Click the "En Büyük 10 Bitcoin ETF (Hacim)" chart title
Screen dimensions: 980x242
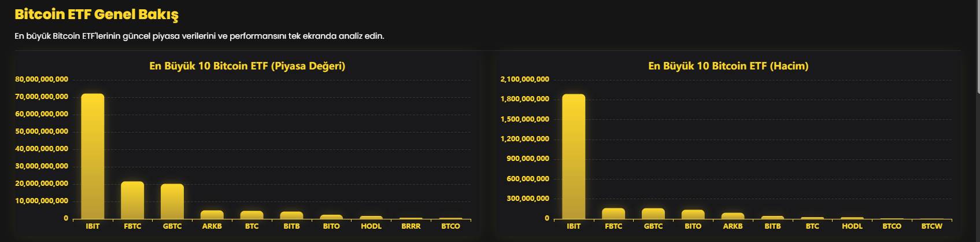pyautogui.click(x=728, y=66)
